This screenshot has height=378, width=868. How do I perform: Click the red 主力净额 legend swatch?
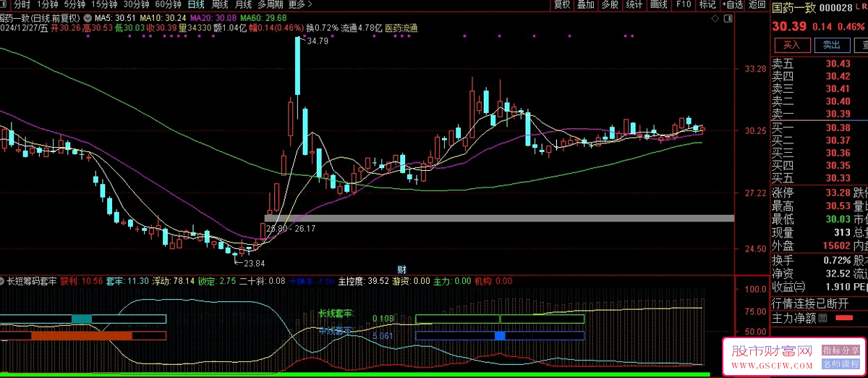pyautogui.click(x=843, y=318)
